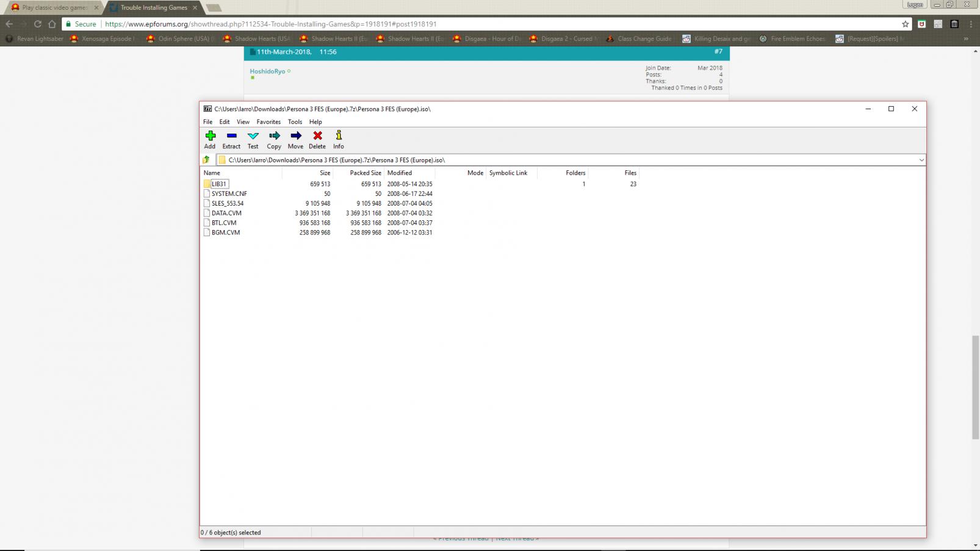Open the Help menu
Screen dimensions: 980x551
click(x=315, y=121)
